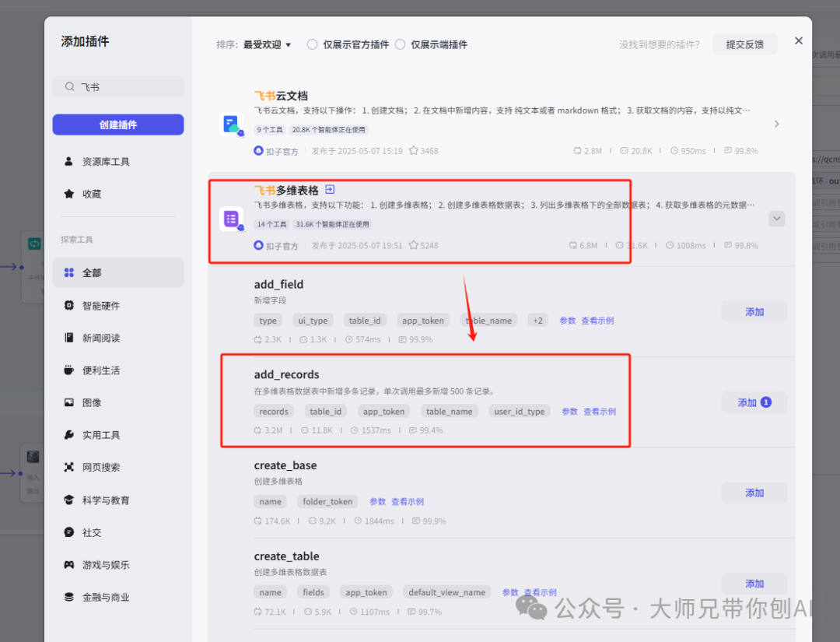840x642 pixels.
Task: Open 参数 link for add_field
Action: tap(567, 321)
